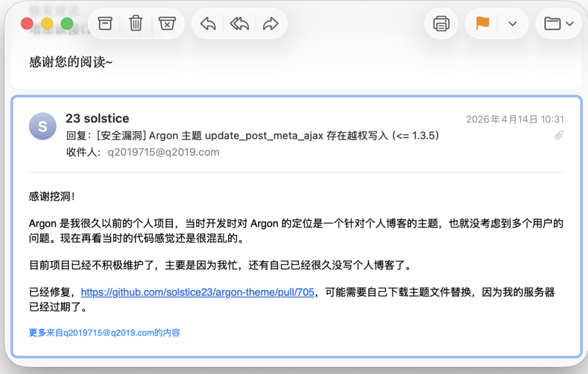The image size is (588, 374).
Task: Select the sender name 23 solstice
Action: (x=97, y=118)
